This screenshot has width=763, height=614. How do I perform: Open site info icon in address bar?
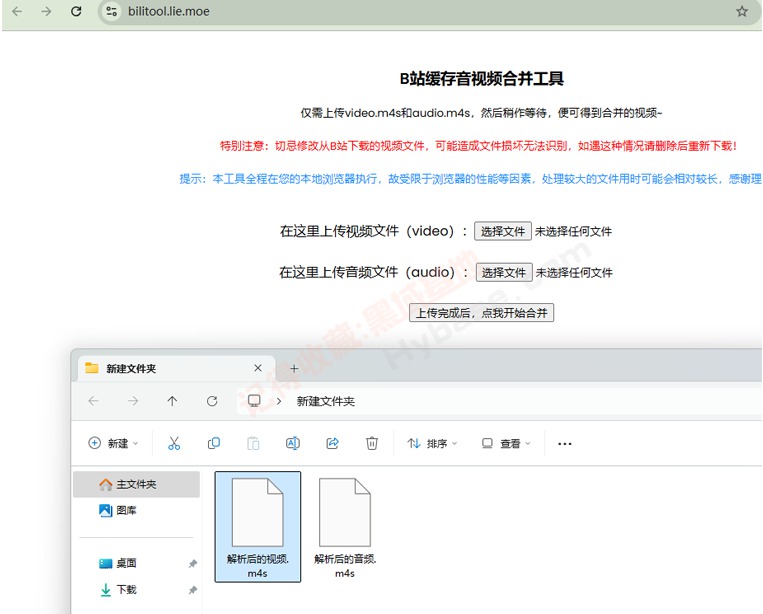111,11
